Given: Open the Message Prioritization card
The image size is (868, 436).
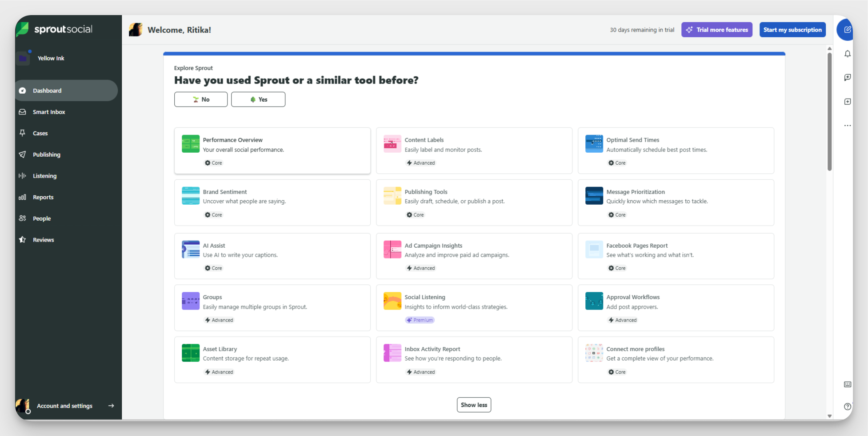Looking at the screenshot, I should (676, 202).
